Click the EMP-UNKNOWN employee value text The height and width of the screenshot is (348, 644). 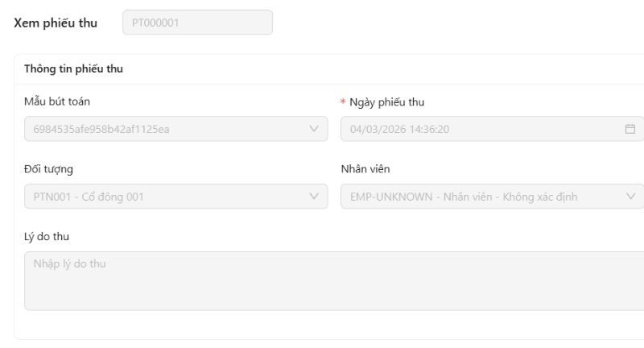[464, 197]
